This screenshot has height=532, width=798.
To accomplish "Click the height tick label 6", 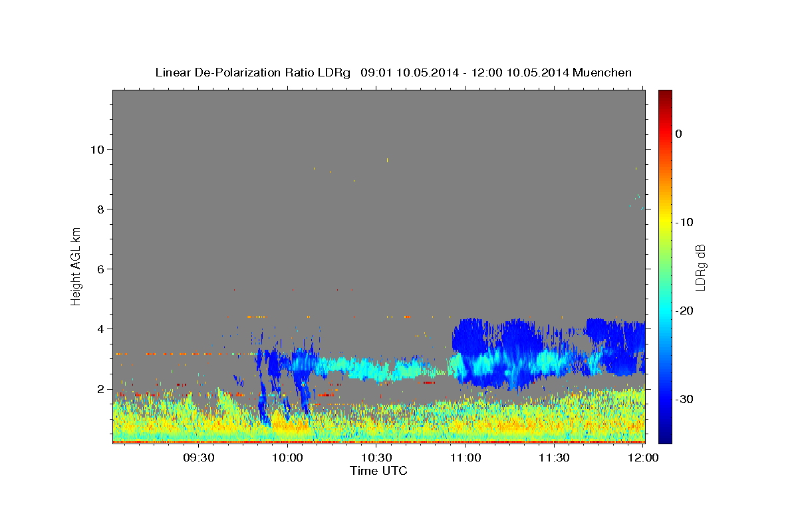I will click(101, 269).
